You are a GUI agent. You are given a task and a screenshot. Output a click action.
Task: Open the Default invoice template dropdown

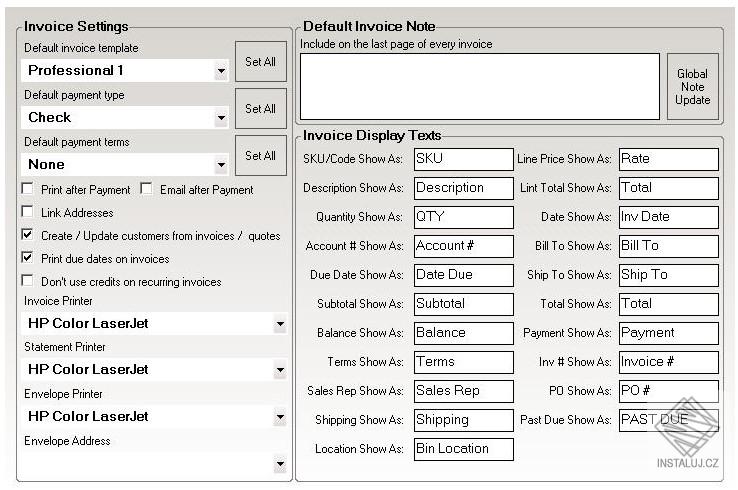[220, 71]
